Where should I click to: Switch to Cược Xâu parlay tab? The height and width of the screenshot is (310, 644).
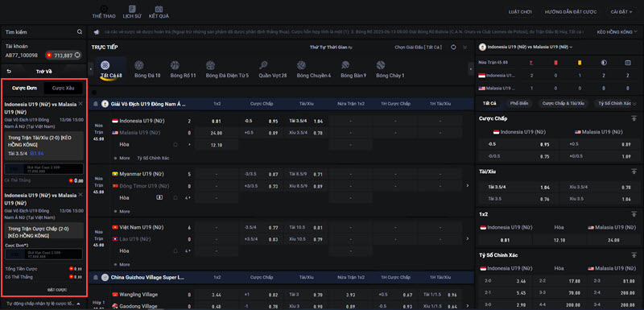click(64, 88)
